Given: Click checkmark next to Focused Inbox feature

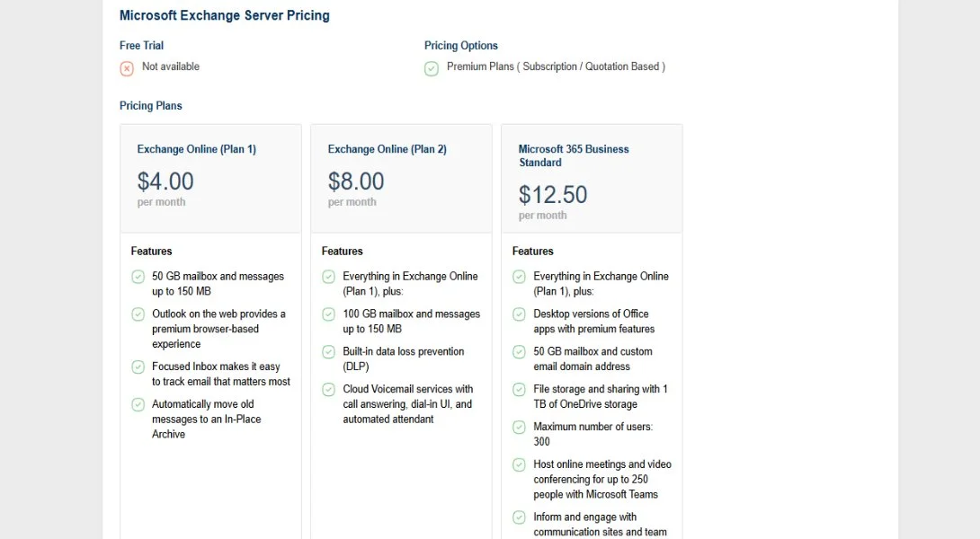Looking at the screenshot, I should [x=138, y=367].
